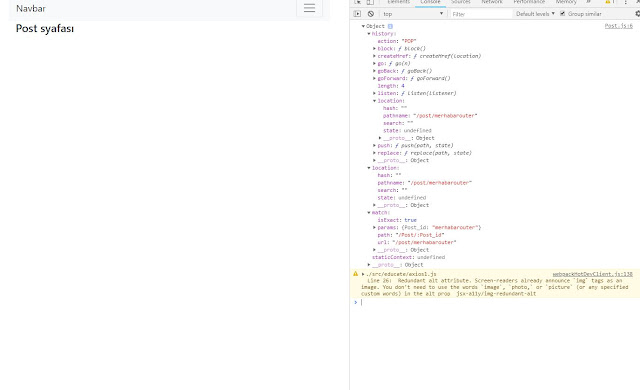
Task: Click the console prompt input line
Action: click(x=498, y=302)
